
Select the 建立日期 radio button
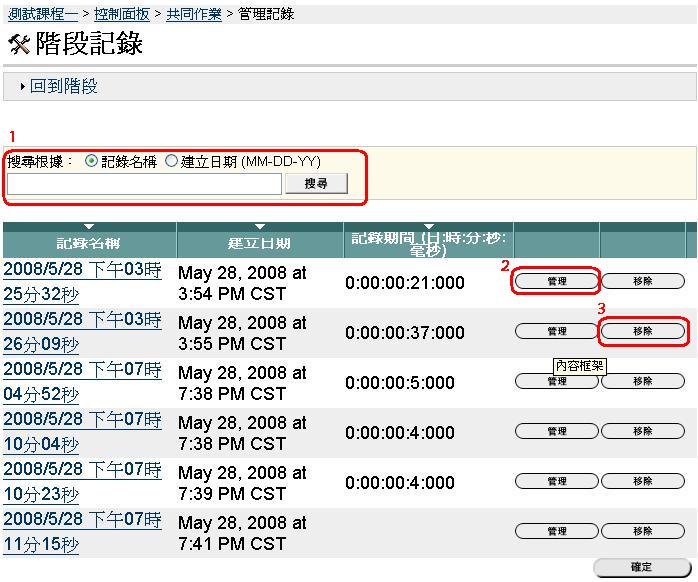coord(171,161)
